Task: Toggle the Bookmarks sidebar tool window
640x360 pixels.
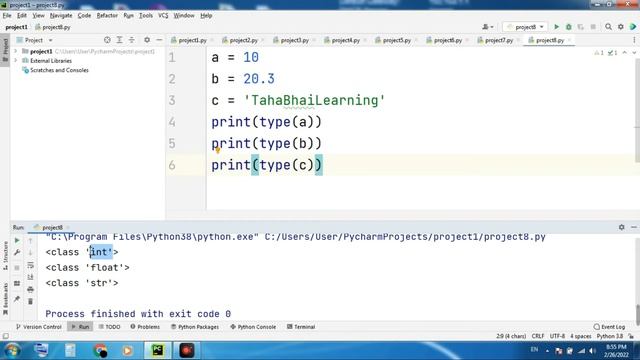Action: tap(5, 299)
